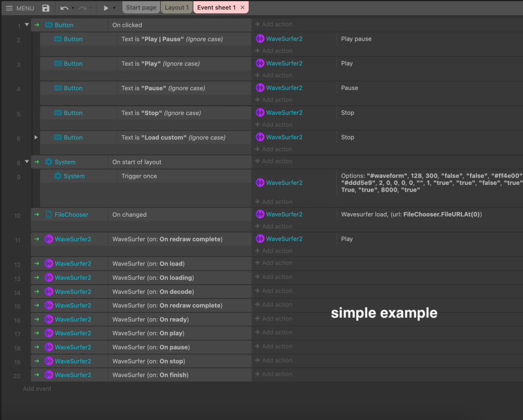Select Wavesurfer load FileURLAt(0) action

pyautogui.click(x=411, y=214)
